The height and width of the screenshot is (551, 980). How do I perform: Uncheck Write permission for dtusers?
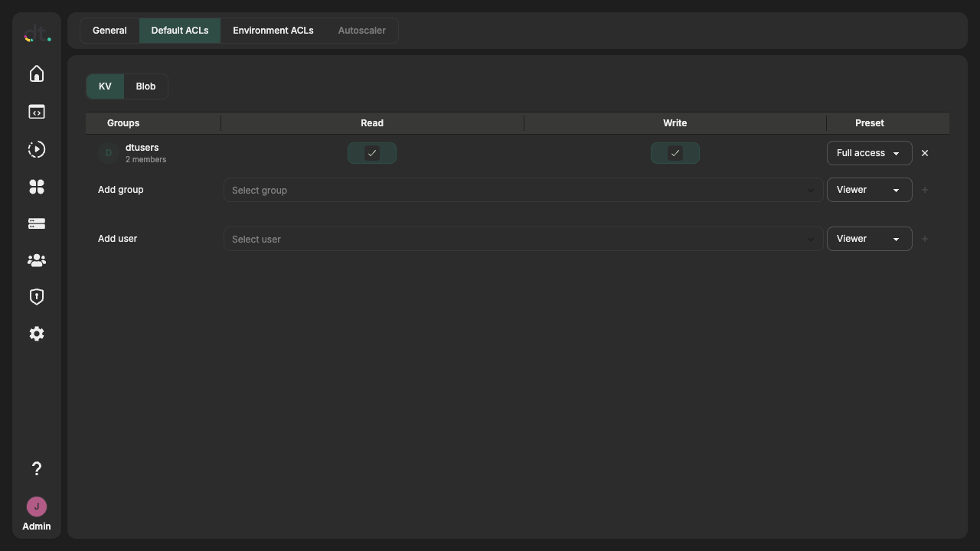(675, 153)
